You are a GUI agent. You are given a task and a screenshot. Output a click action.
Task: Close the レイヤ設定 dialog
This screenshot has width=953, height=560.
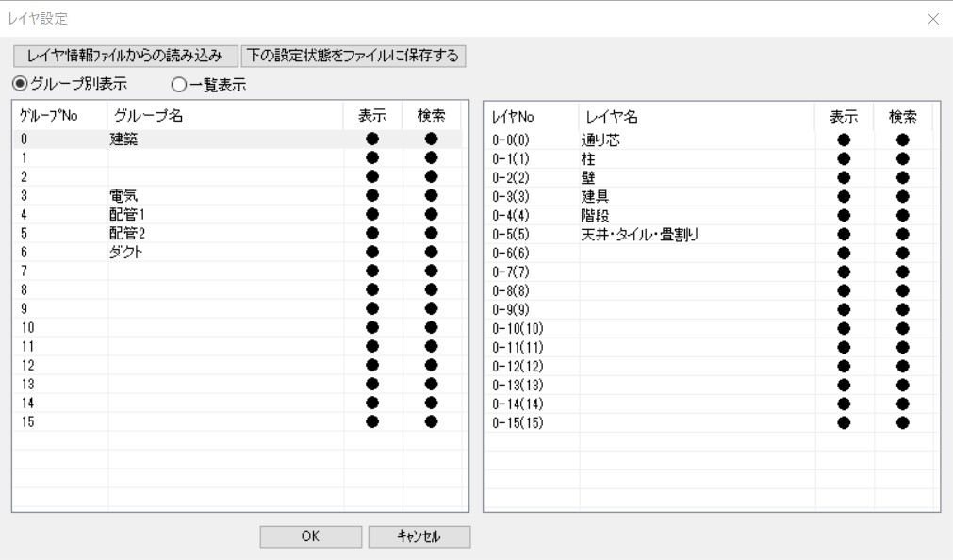[x=933, y=19]
